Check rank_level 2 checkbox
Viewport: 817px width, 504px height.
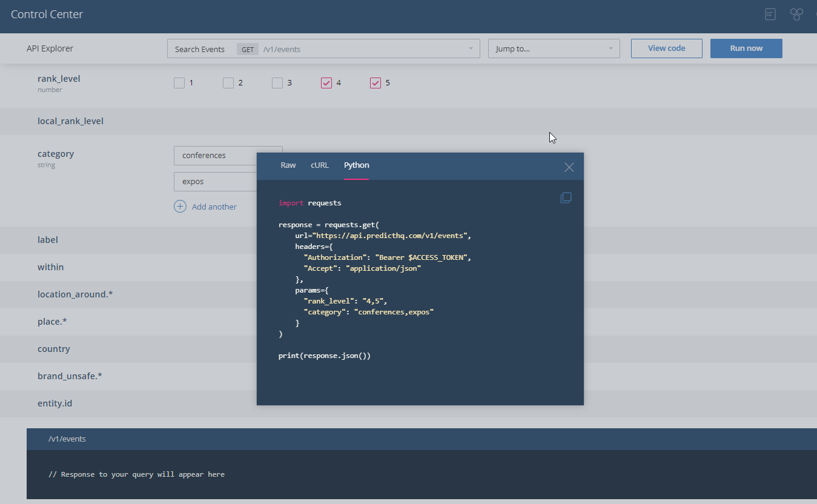pyautogui.click(x=228, y=83)
